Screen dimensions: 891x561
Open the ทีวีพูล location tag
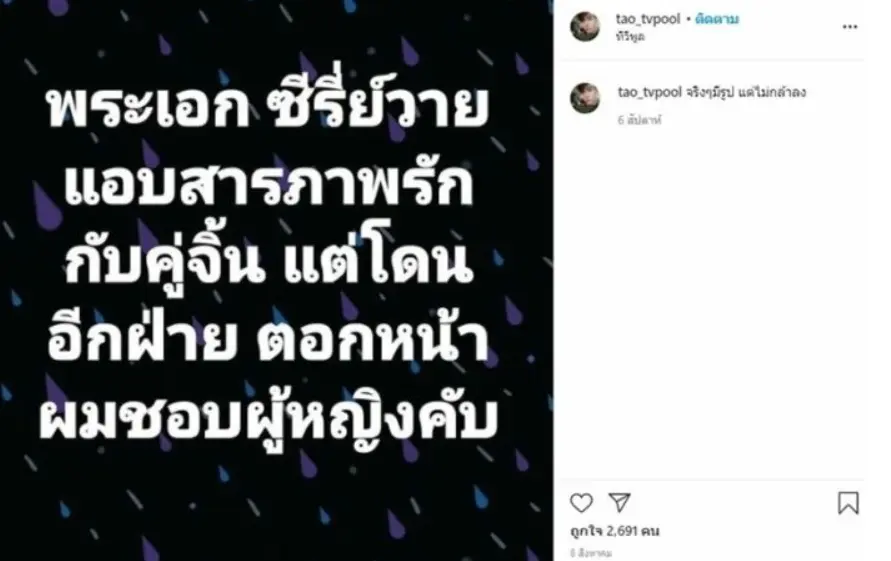(630, 37)
